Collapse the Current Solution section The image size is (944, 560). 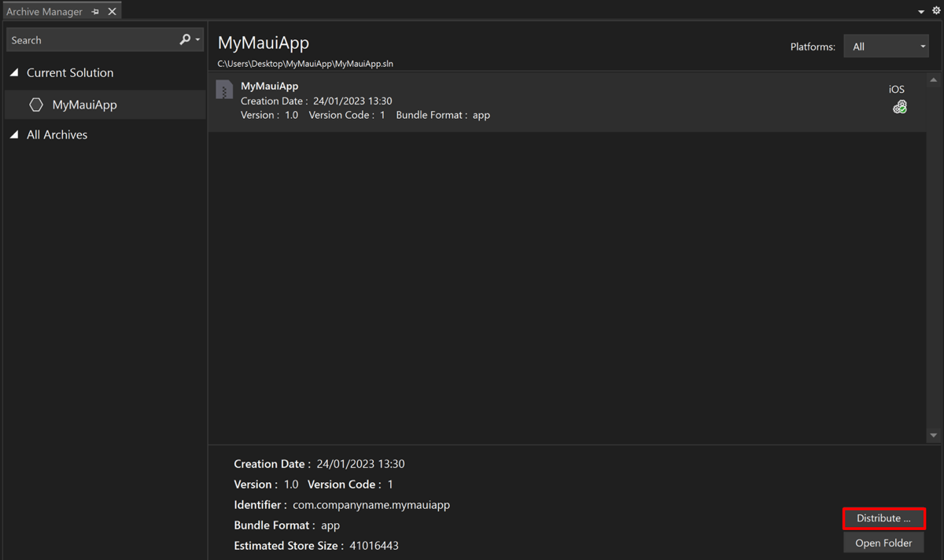14,72
